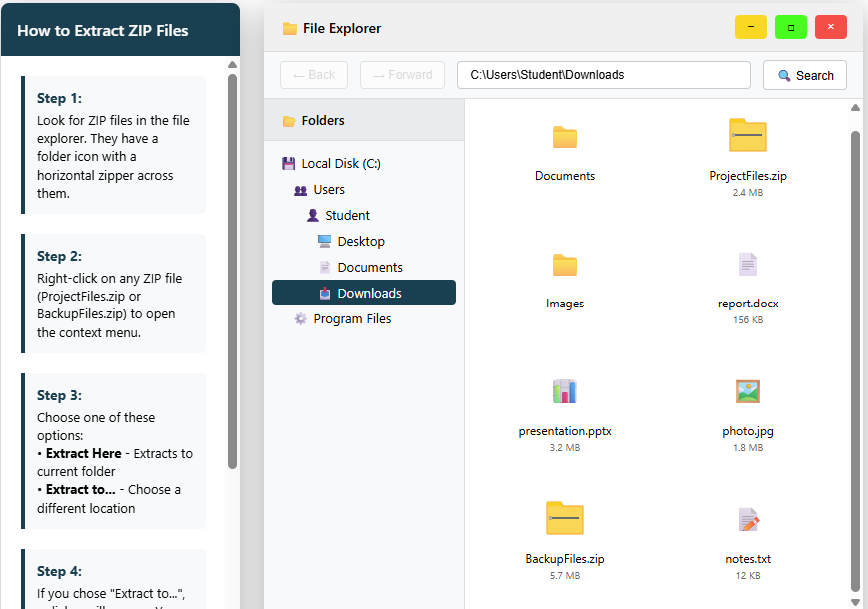The height and width of the screenshot is (609, 868).
Task: Select the notes.txt file icon
Action: pyautogui.click(x=747, y=519)
